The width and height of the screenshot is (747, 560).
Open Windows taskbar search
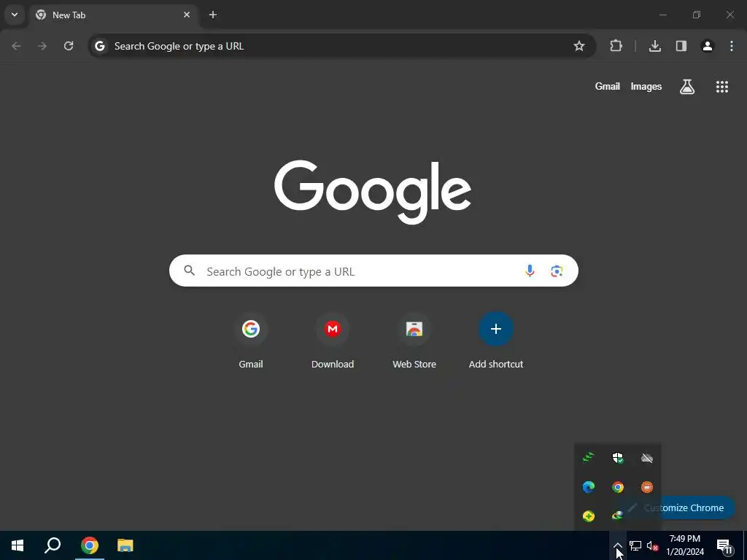[53, 545]
